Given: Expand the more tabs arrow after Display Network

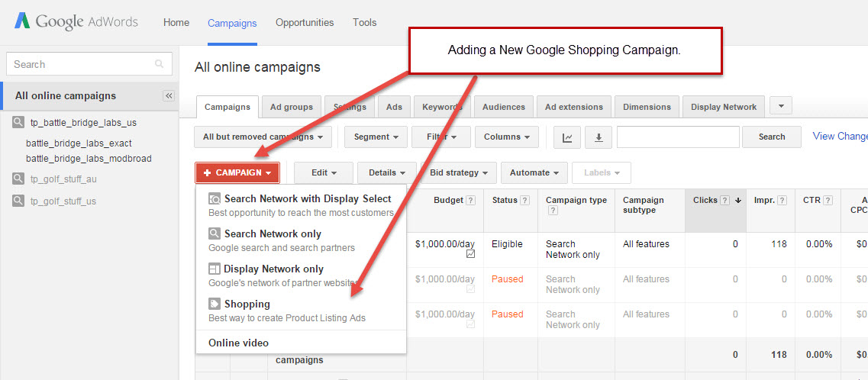Looking at the screenshot, I should (781, 105).
